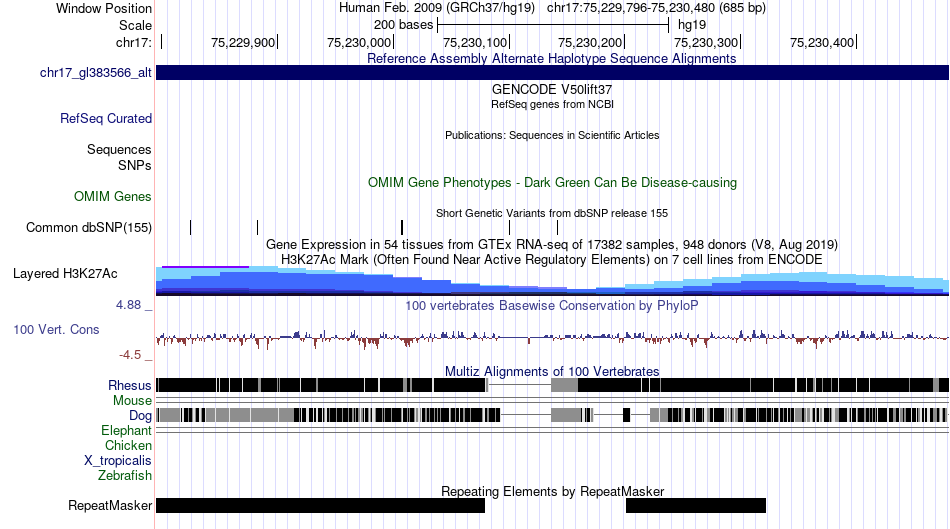Click the Scale label
The height and width of the screenshot is (529, 950).
pos(136,25)
